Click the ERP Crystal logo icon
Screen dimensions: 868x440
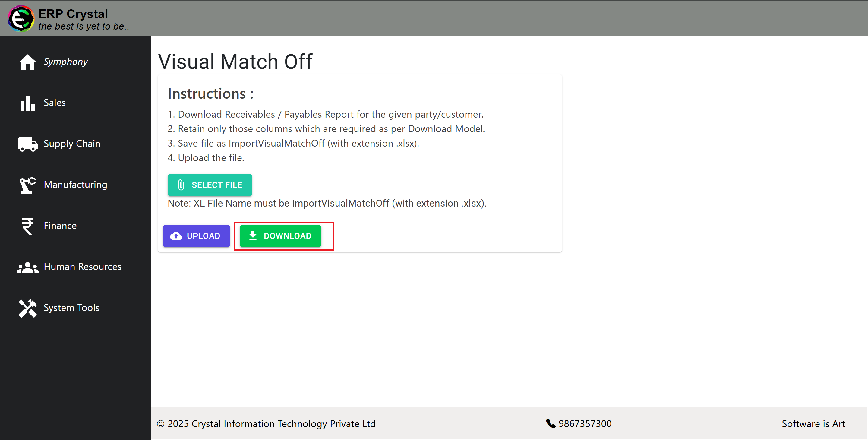click(x=21, y=18)
